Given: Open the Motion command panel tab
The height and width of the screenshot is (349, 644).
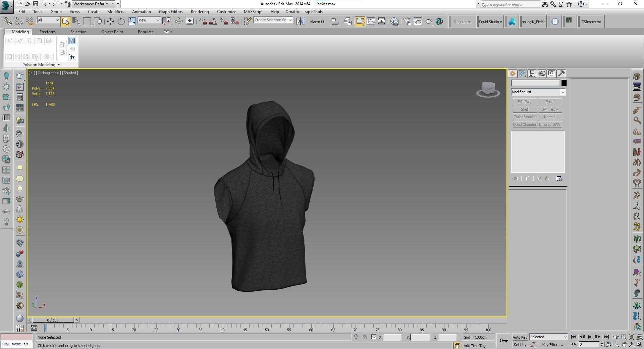Looking at the screenshot, I should pos(542,73).
